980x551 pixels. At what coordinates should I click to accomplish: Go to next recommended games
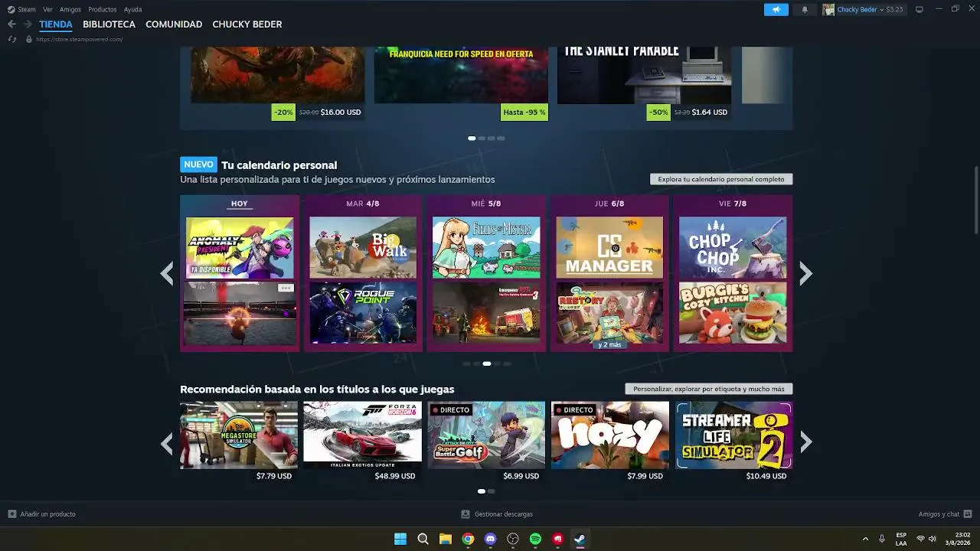pyautogui.click(x=805, y=442)
